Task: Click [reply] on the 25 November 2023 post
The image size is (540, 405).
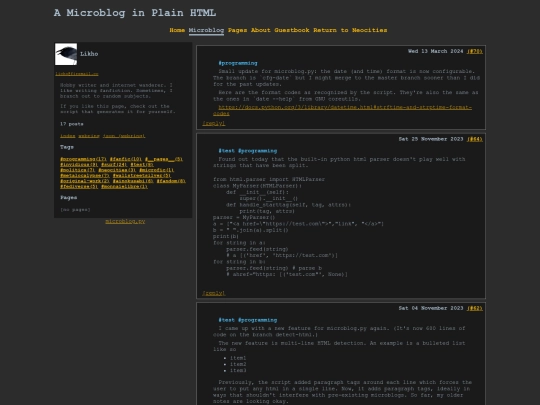Action: (214, 293)
